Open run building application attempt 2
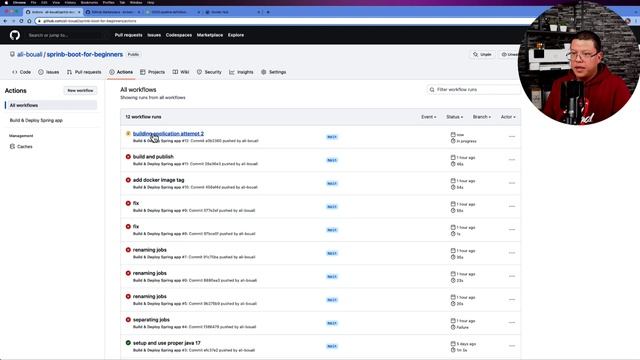 [x=168, y=133]
